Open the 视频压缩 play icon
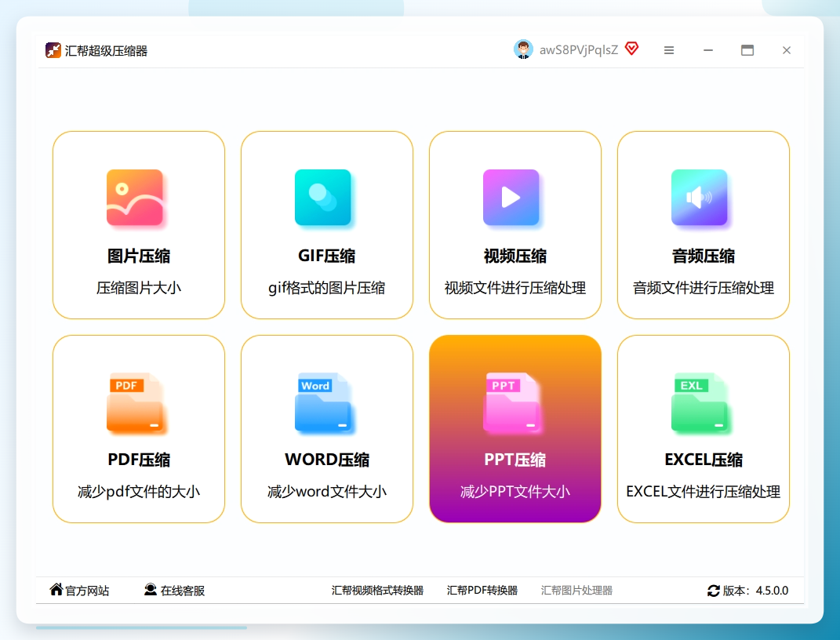This screenshot has height=640, width=840. coord(511,198)
